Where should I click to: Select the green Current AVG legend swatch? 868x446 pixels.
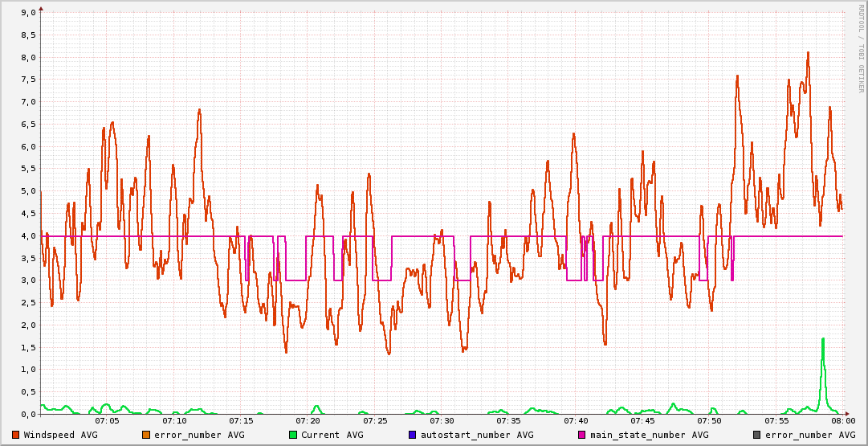292,435
